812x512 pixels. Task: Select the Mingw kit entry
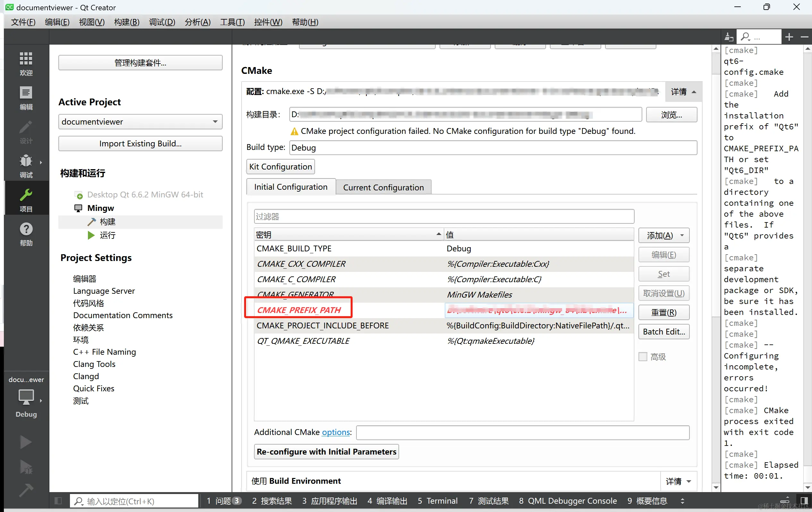(x=100, y=208)
